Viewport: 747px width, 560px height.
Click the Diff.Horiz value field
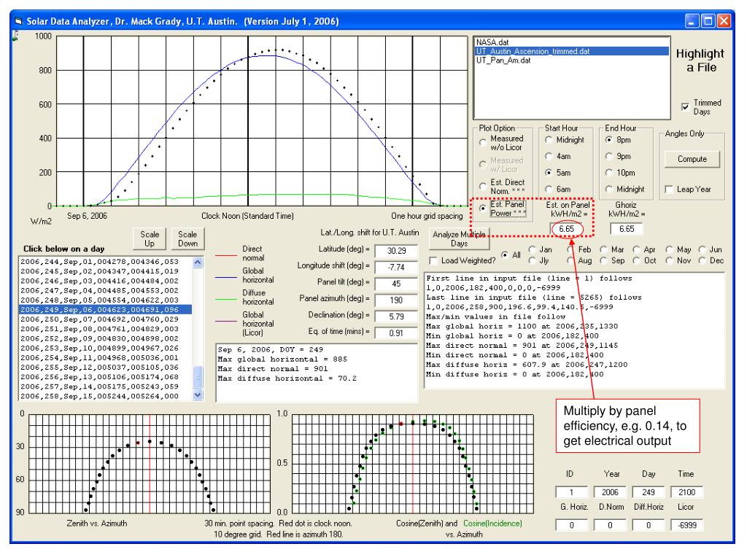(x=648, y=525)
